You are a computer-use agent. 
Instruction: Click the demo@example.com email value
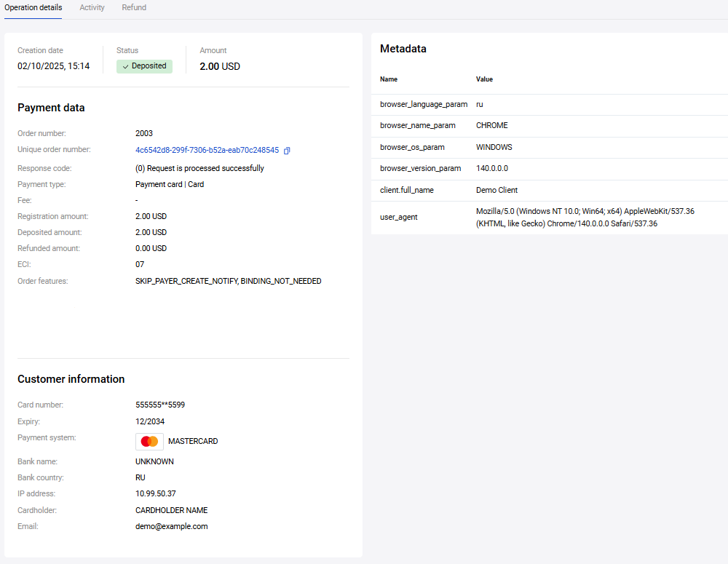[171, 526]
